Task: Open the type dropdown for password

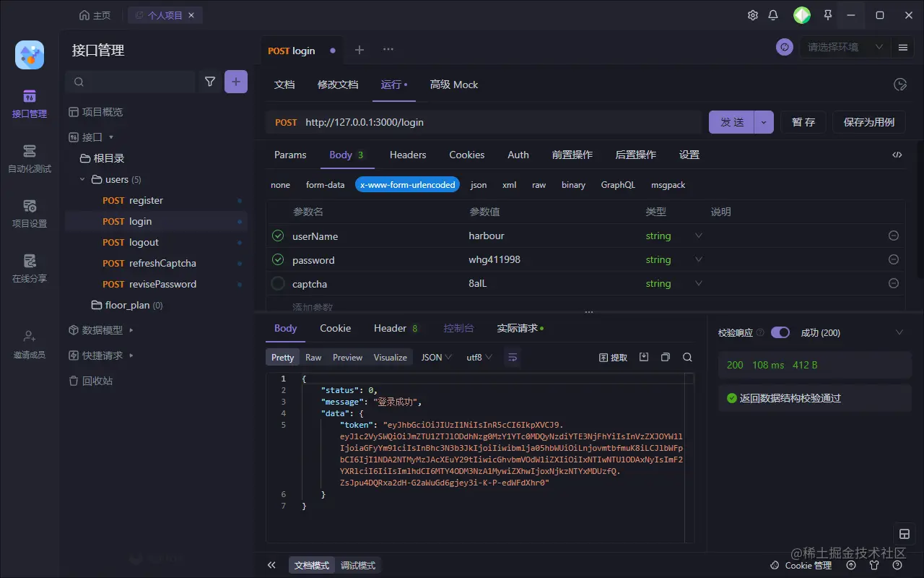Action: (699, 259)
